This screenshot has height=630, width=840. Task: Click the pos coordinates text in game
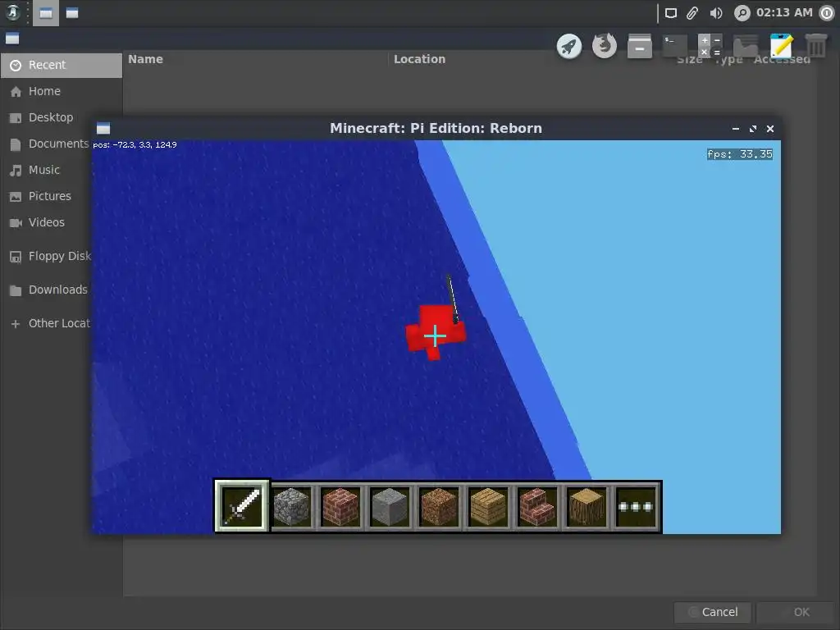point(135,144)
